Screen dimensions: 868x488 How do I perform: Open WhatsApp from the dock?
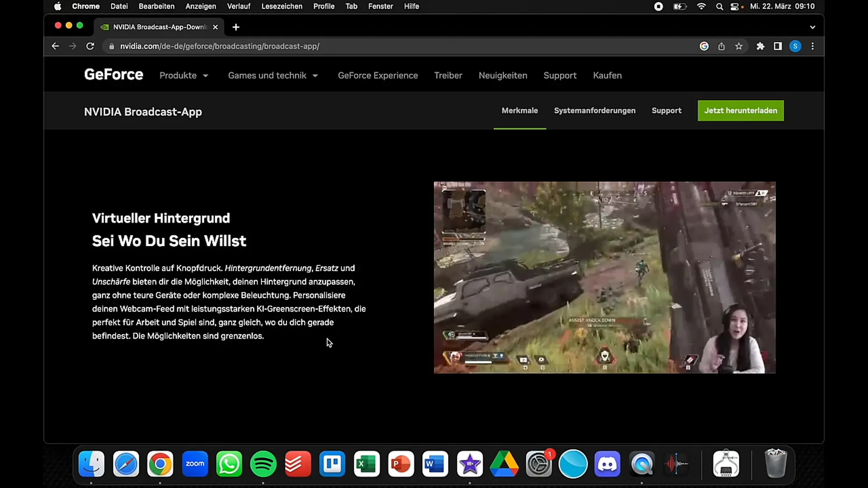click(230, 464)
